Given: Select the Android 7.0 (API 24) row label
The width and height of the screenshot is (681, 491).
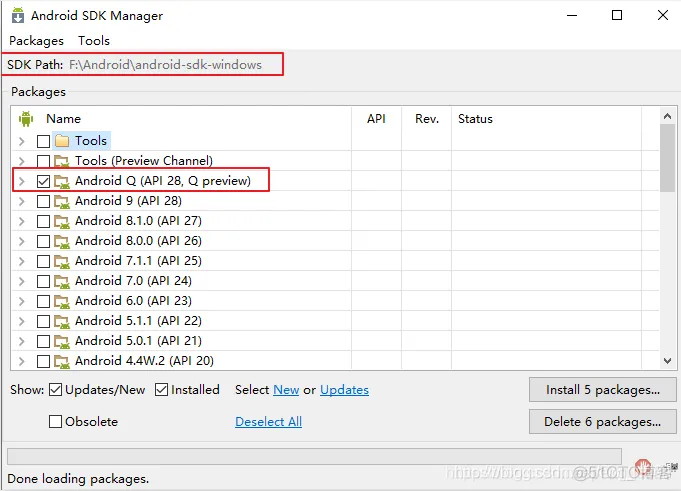Looking at the screenshot, I should (133, 281).
